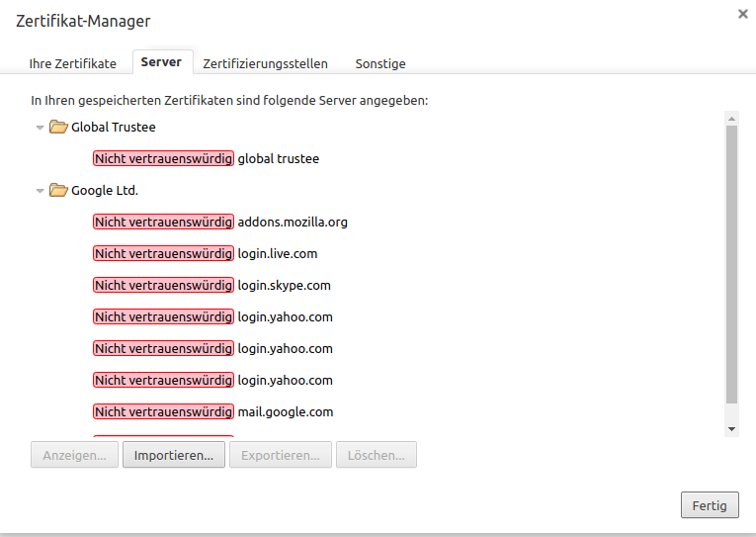Screen dimensions: 756x537
Task: Click the Google Ltd. folder label
Action: coord(105,191)
